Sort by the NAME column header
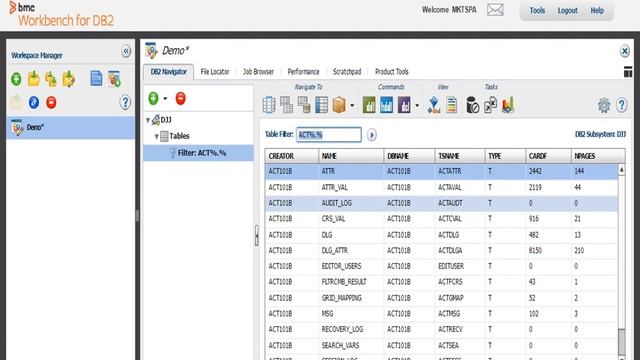The height and width of the screenshot is (360, 640). coord(351,156)
